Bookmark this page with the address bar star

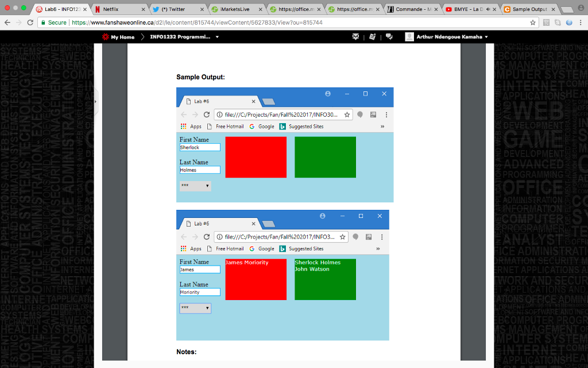tap(532, 22)
